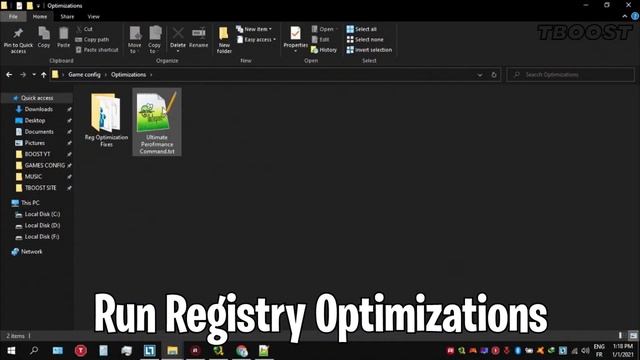Click Edit in the Open group
This screenshot has width=640, height=360.
[321, 40]
